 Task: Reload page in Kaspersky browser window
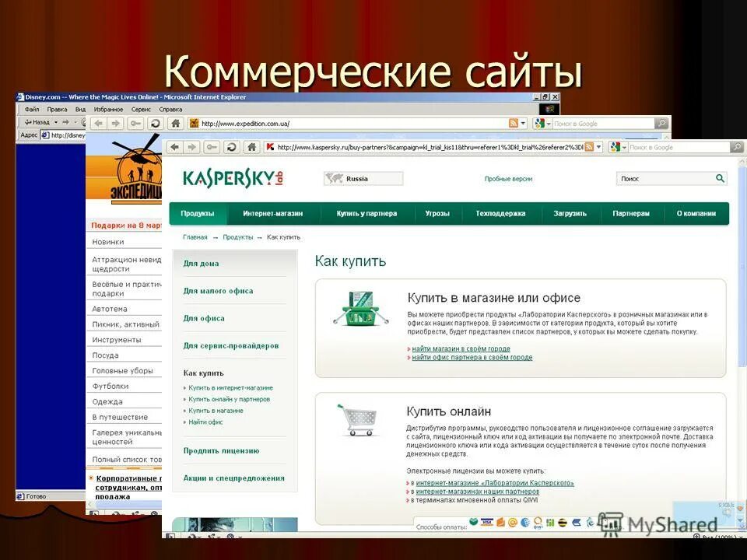[x=232, y=147]
